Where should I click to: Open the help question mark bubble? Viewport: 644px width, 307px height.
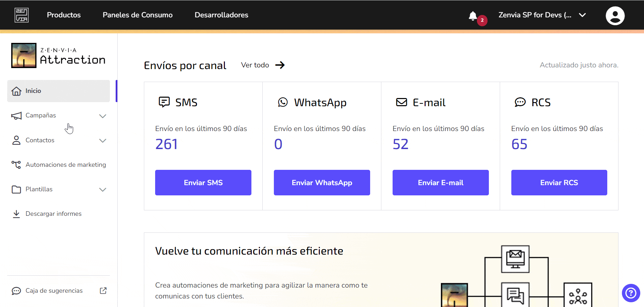click(630, 293)
